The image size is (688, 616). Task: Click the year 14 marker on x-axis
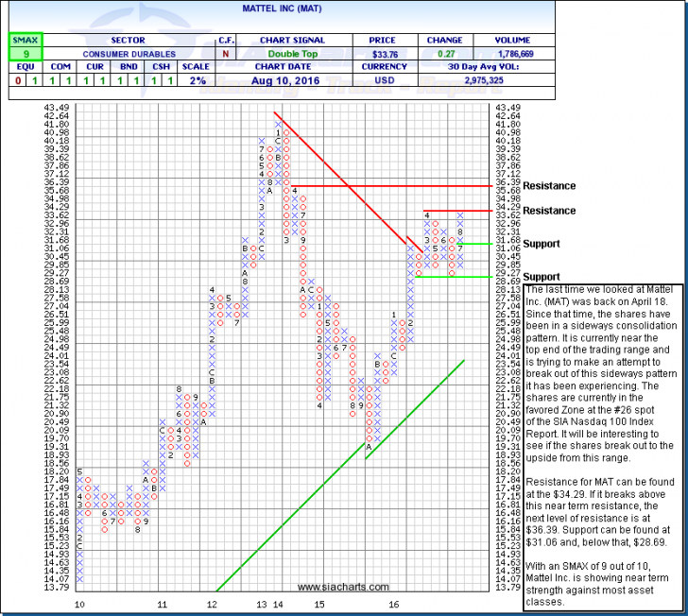click(277, 602)
